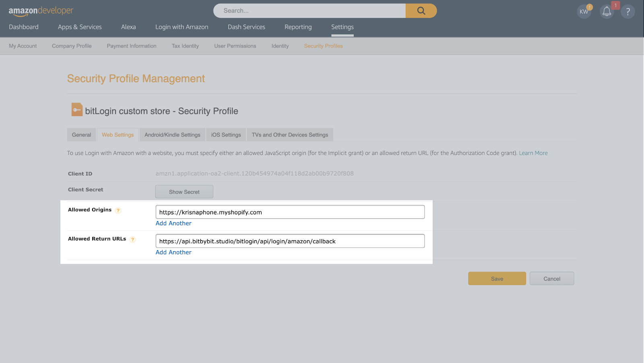Go to Dashboard
This screenshot has height=363, width=644.
click(24, 27)
